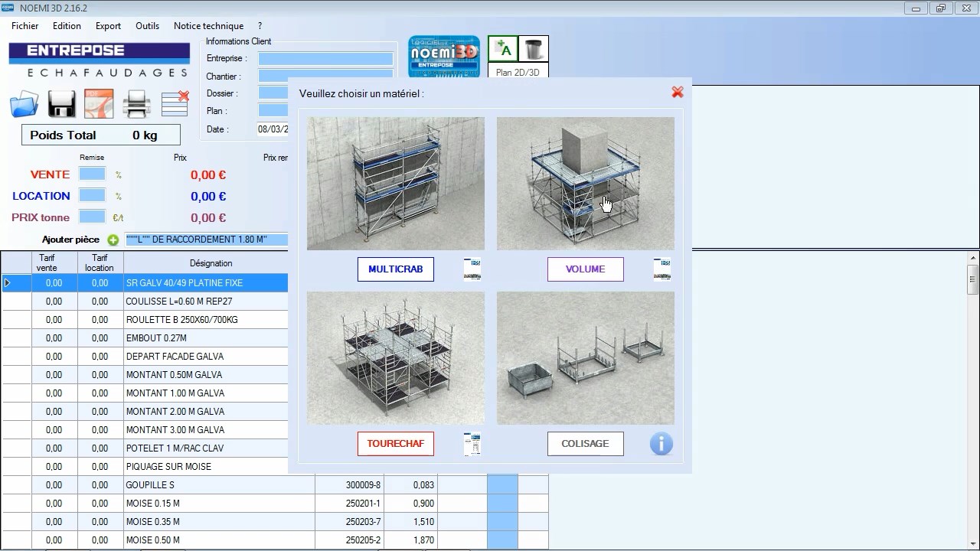
Task: Open the MULTICRAB brochure icon
Action: coord(472,269)
